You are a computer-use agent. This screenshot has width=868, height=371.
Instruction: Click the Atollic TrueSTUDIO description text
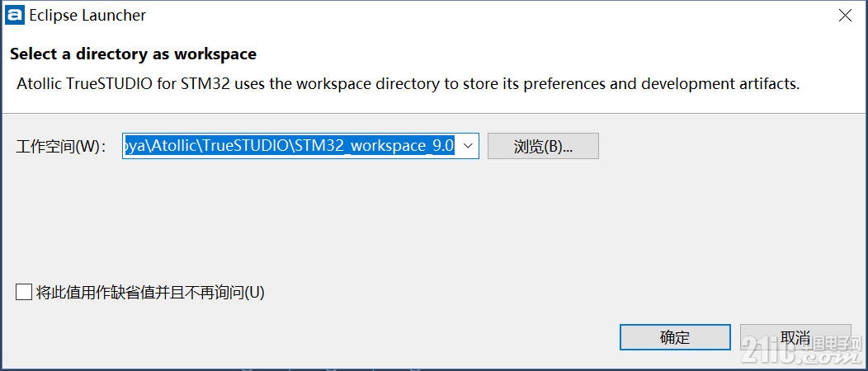[408, 84]
